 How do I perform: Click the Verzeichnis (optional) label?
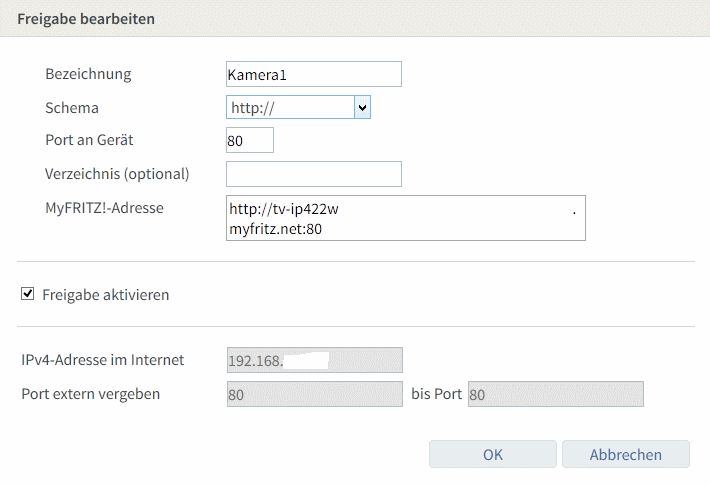tap(117, 174)
